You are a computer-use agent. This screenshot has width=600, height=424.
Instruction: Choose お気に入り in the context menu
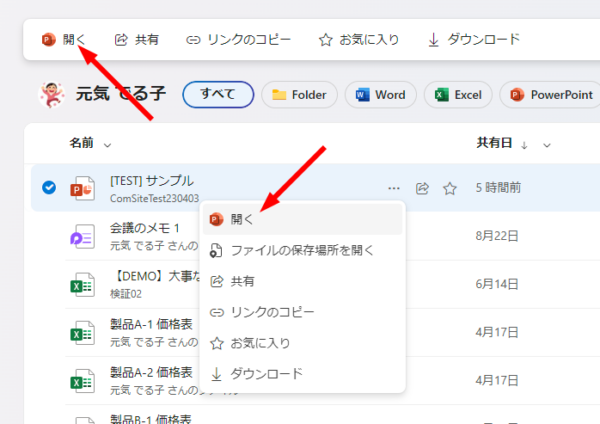click(x=302, y=343)
